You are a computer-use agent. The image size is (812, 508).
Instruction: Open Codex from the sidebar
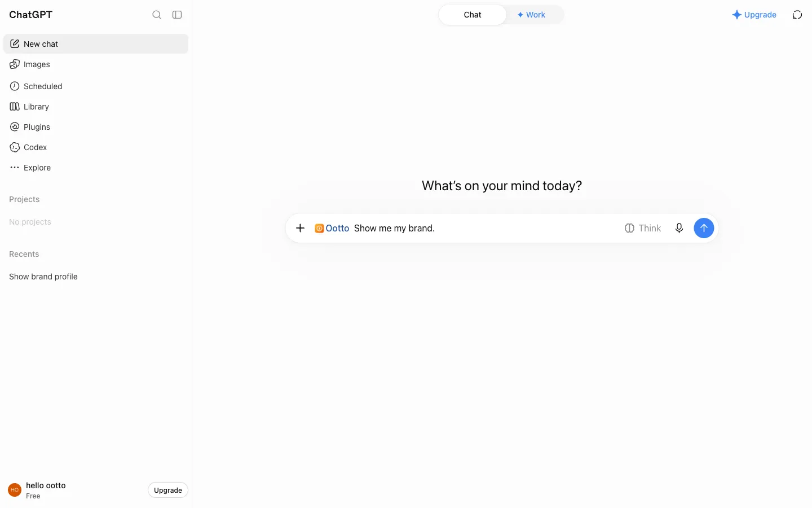click(96, 147)
